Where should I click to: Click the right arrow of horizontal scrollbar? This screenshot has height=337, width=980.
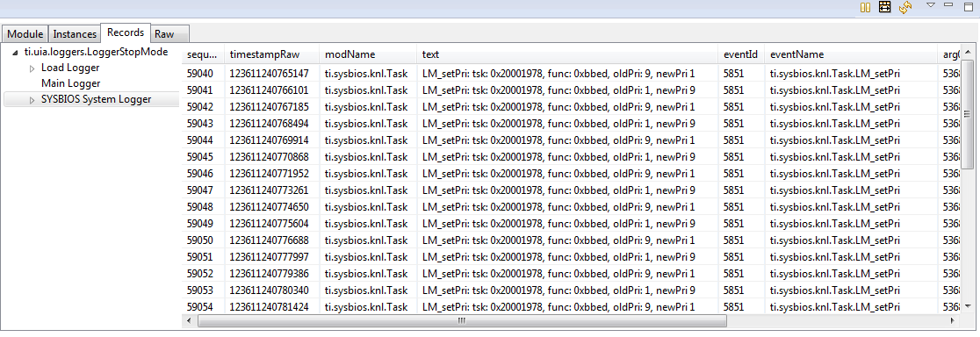pos(953,320)
